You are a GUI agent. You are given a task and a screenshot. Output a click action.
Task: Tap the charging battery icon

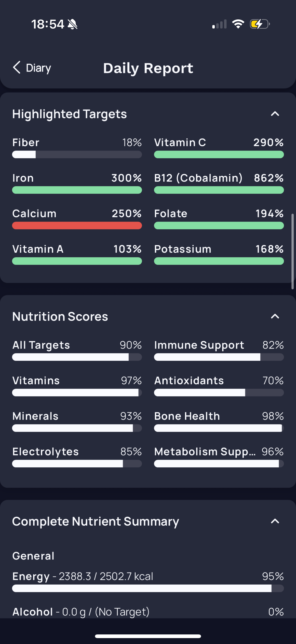[260, 24]
